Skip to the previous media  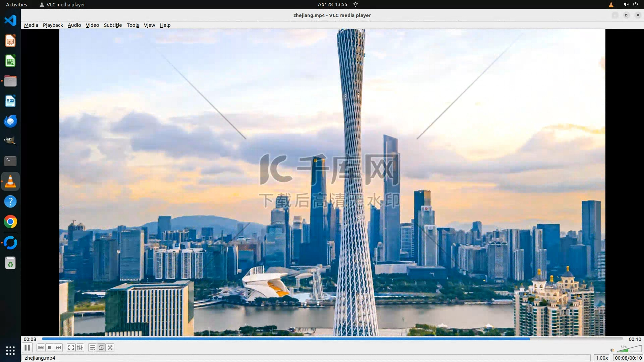[41, 348]
